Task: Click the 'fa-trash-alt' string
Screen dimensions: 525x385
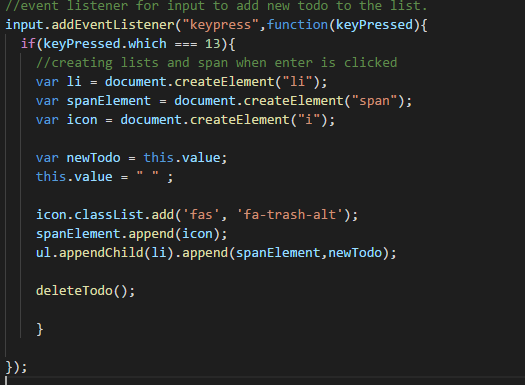Action: (x=290, y=215)
